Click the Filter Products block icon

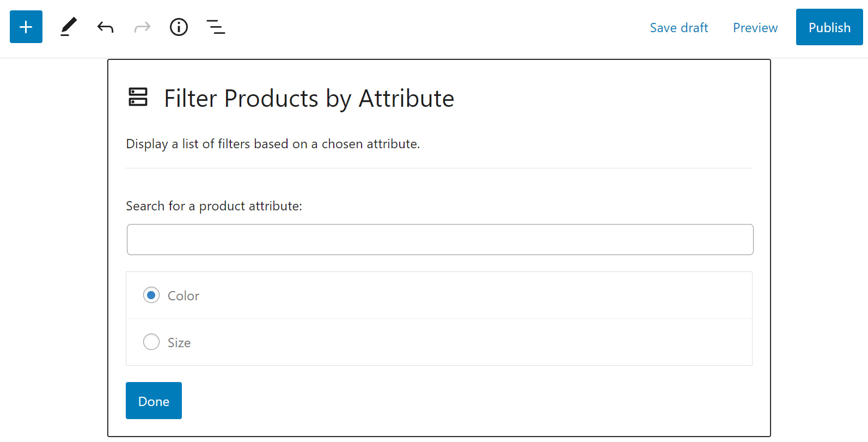(138, 97)
